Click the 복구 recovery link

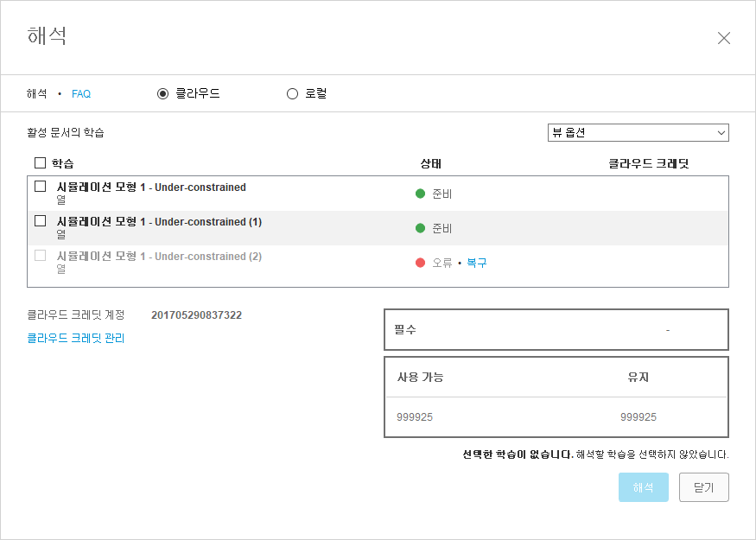476,263
